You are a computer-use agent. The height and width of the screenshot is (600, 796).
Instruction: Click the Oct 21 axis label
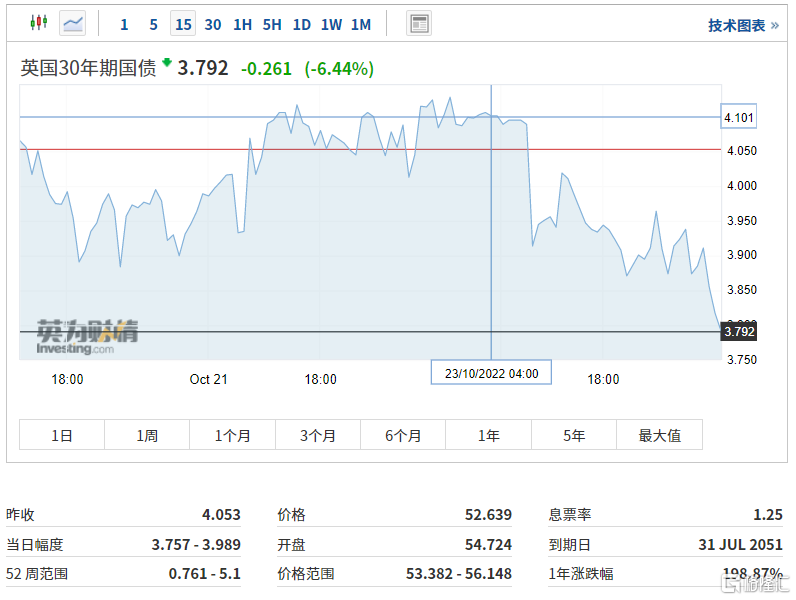tap(208, 379)
